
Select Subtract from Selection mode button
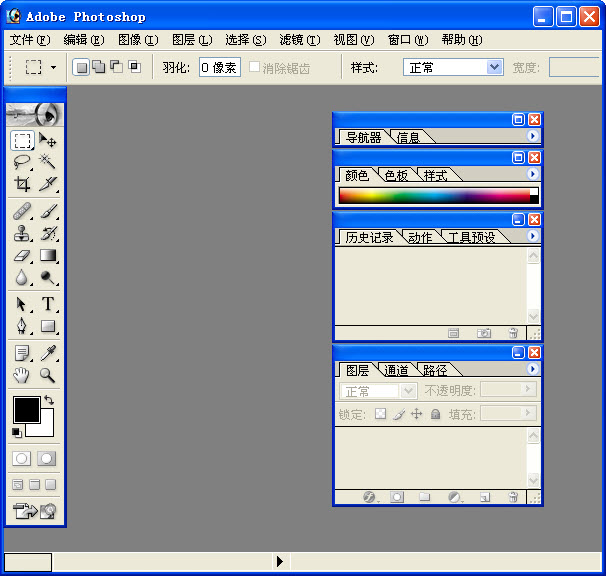(117, 67)
